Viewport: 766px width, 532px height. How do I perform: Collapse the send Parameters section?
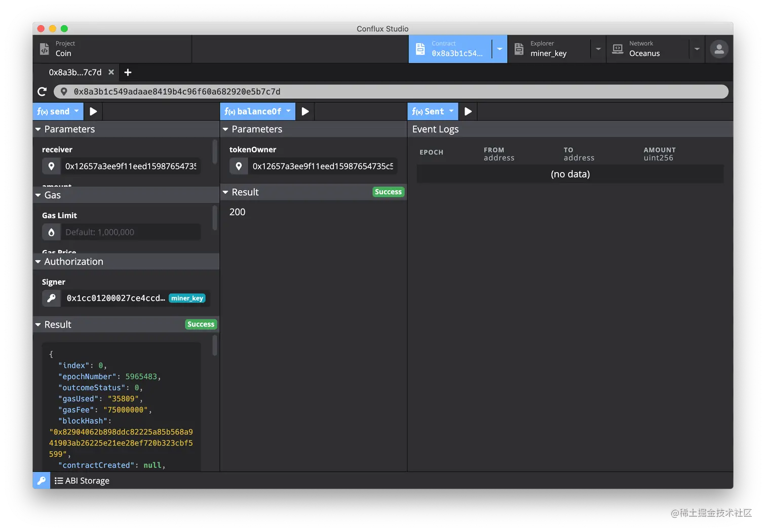(x=126, y=129)
